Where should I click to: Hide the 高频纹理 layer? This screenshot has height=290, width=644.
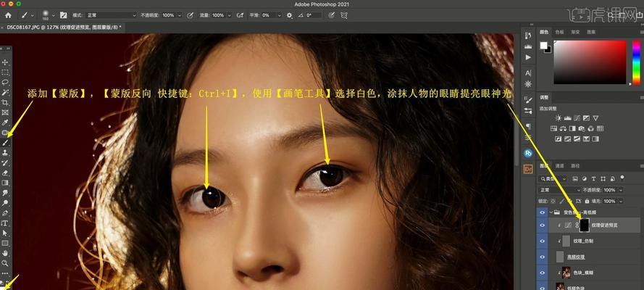[x=542, y=257]
